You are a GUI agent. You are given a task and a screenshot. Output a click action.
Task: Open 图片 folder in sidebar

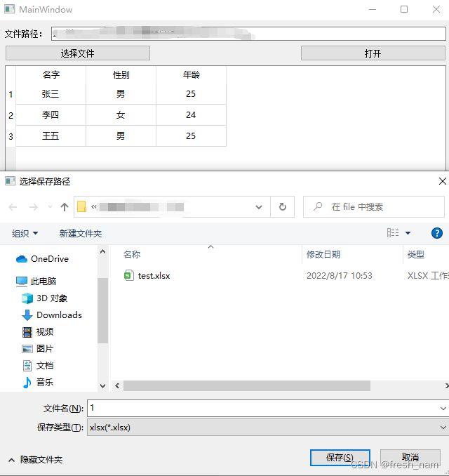pos(38,348)
